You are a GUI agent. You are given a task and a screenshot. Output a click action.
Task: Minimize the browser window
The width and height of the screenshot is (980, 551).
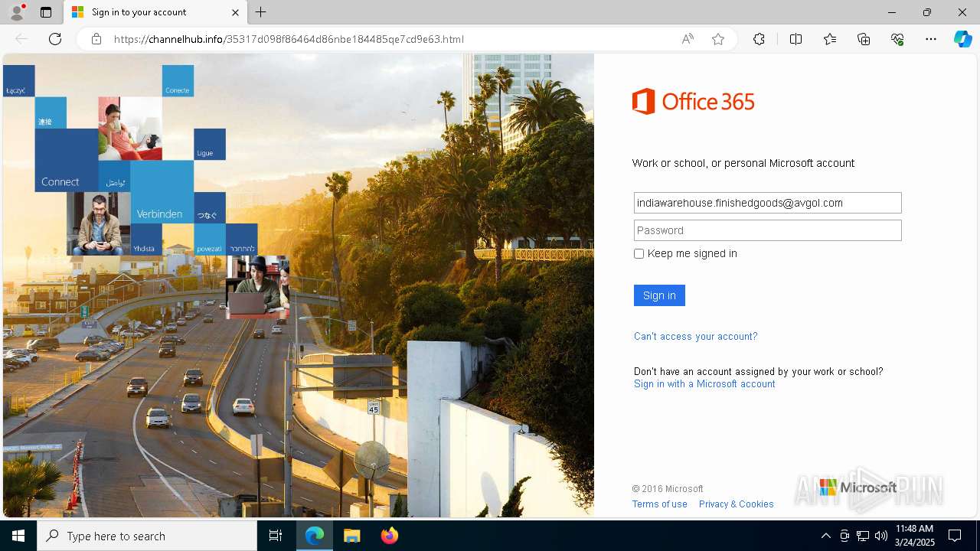pos(892,12)
